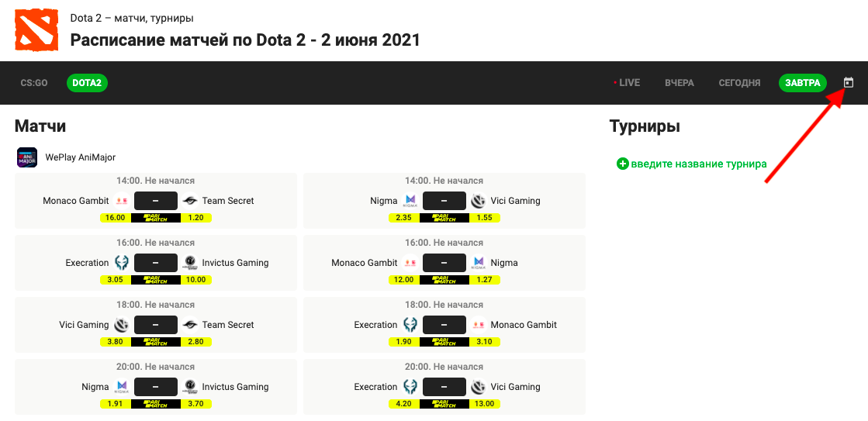Viewport: 868px width, 421px height.
Task: Open WePlay AniMajor tournament link
Action: pyautogui.click(x=80, y=157)
